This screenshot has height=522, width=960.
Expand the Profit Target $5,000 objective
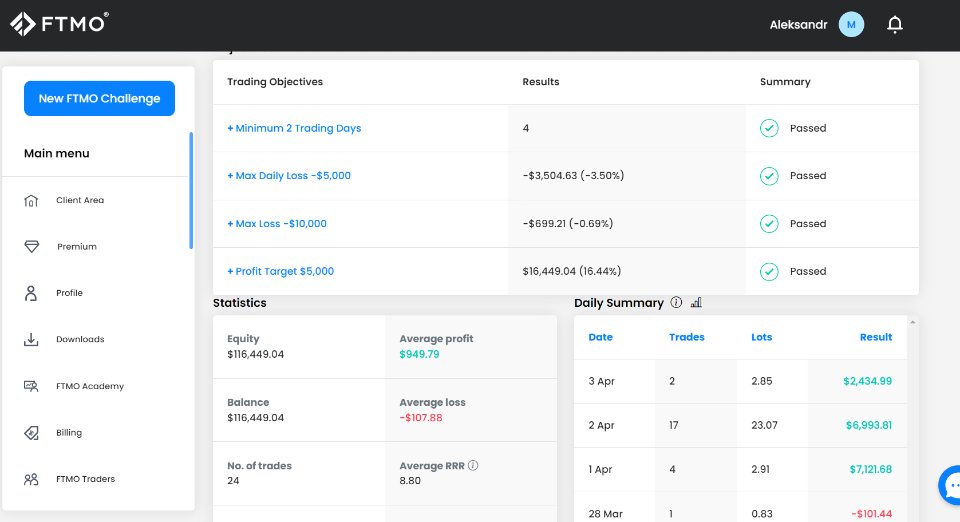(x=281, y=272)
